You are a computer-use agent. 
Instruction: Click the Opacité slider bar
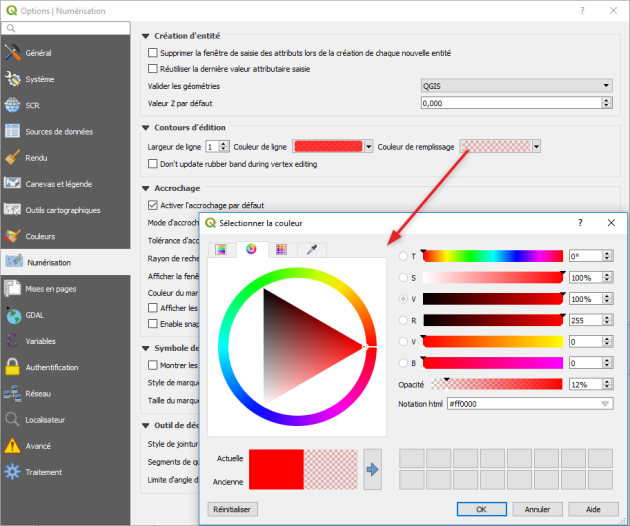(x=497, y=384)
